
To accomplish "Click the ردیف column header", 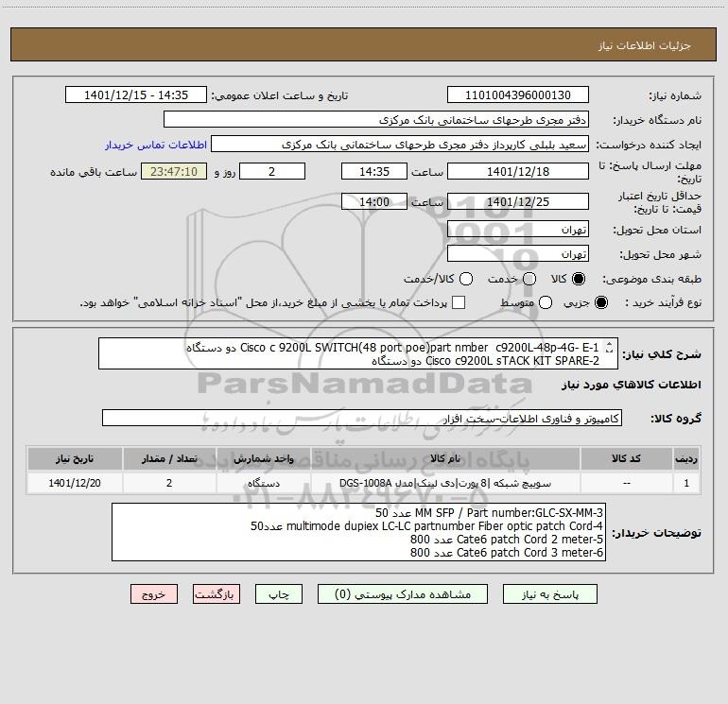I will click(x=686, y=458).
